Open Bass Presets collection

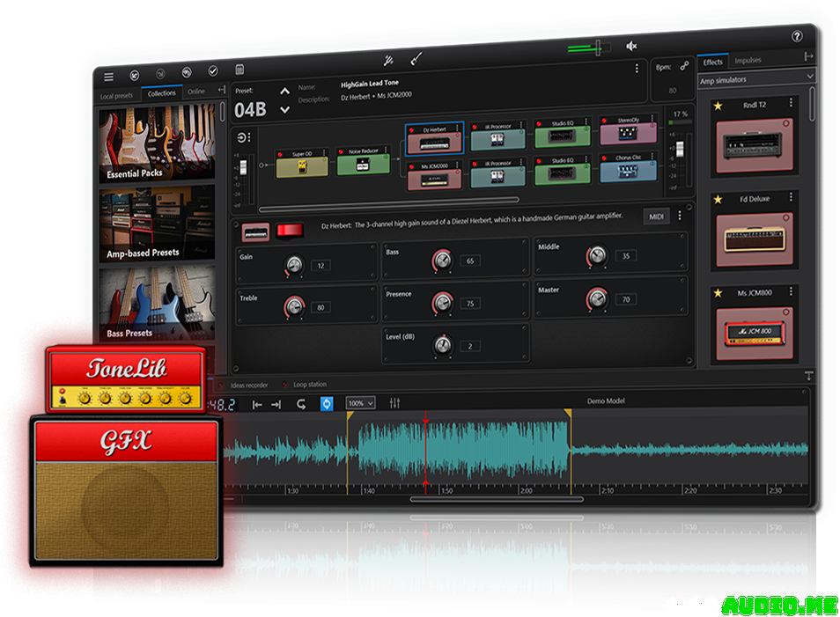(157, 304)
